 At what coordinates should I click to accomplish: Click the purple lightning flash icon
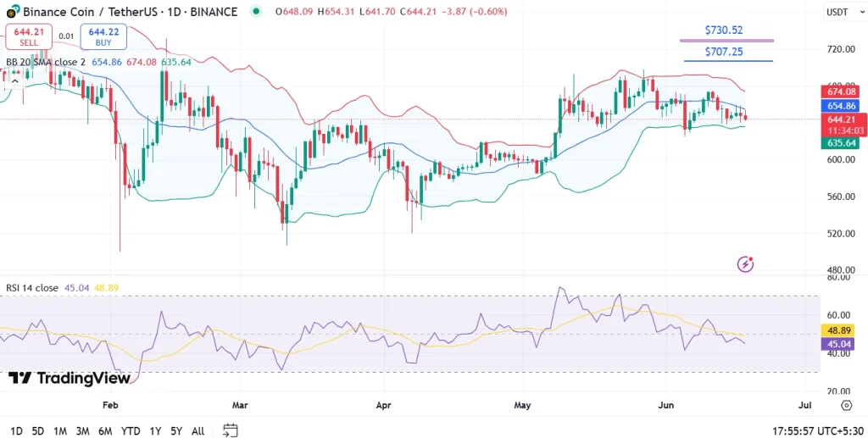(745, 264)
